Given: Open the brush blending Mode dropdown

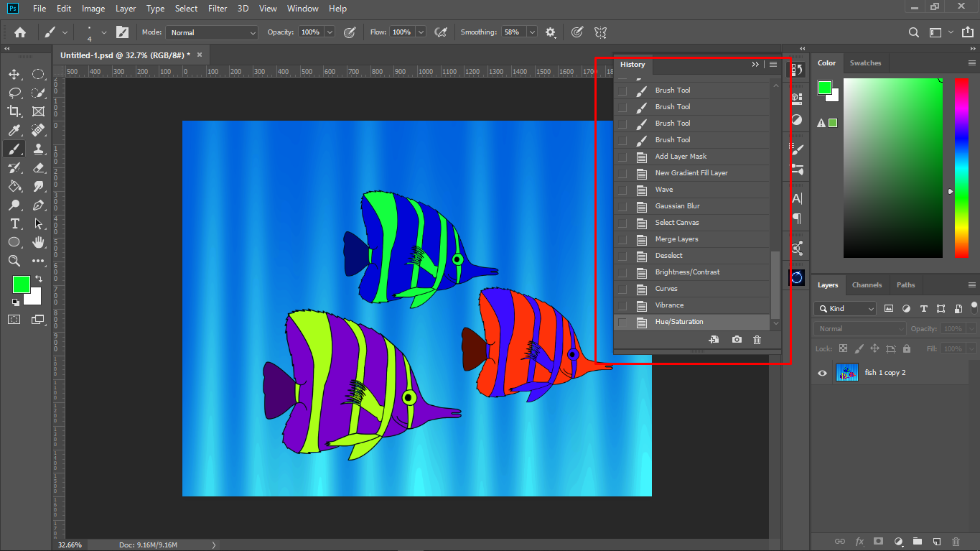Looking at the screenshot, I should 212,32.
